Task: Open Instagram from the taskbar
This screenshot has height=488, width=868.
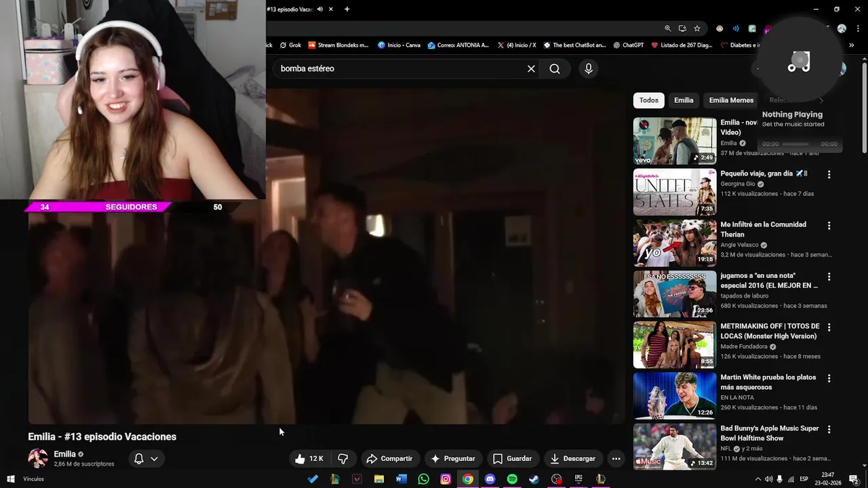Action: pyautogui.click(x=446, y=479)
